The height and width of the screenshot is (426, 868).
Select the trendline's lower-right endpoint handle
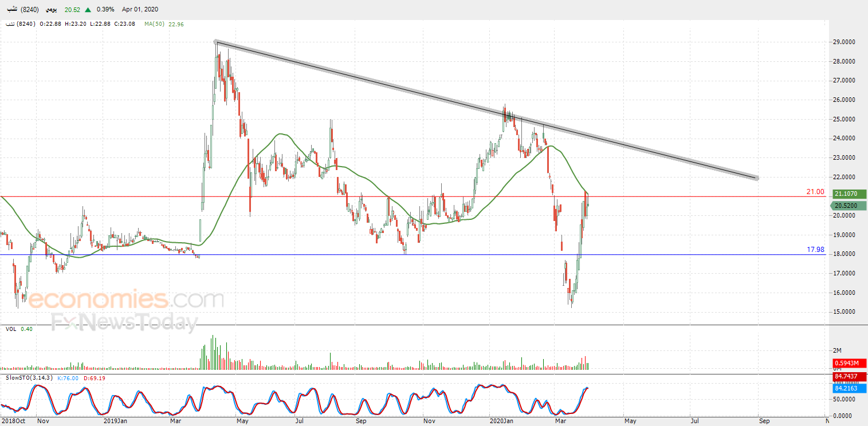pyautogui.click(x=757, y=178)
